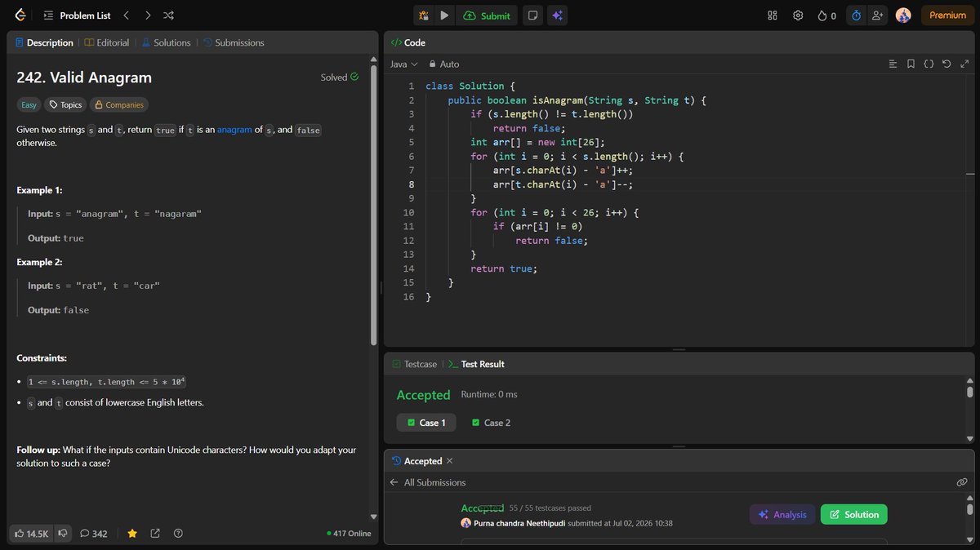The height and width of the screenshot is (550, 980).
Task: Toggle the blue timer stopwatch
Action: coord(857,16)
